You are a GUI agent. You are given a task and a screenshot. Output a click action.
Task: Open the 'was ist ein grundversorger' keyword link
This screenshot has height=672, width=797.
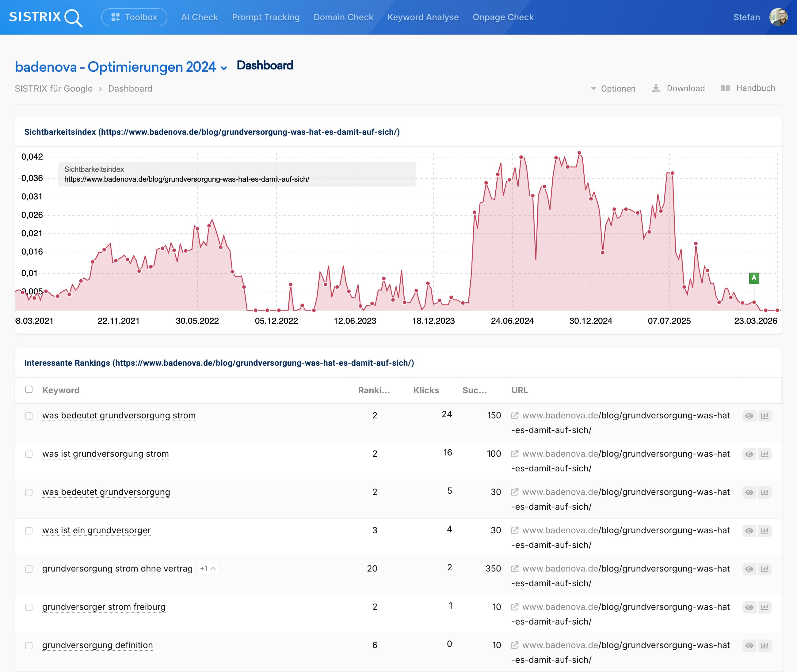point(96,530)
